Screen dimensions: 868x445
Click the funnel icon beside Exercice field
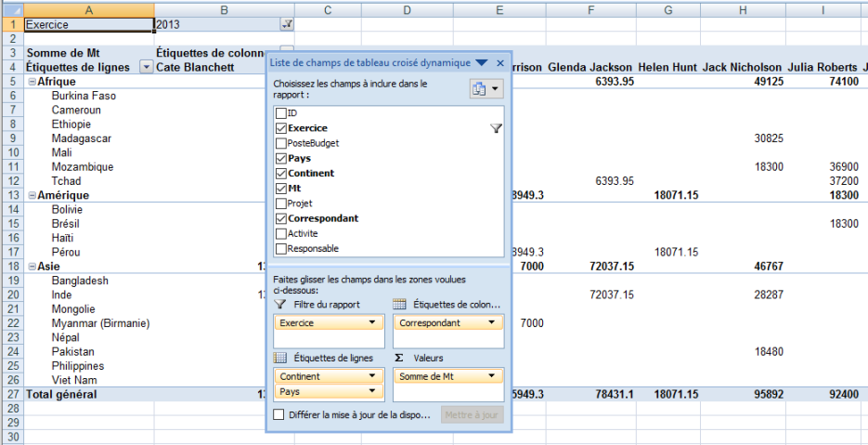(496, 129)
